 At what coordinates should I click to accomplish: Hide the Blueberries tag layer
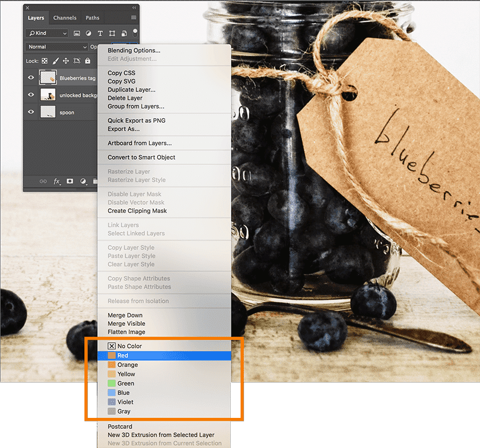tap(31, 78)
